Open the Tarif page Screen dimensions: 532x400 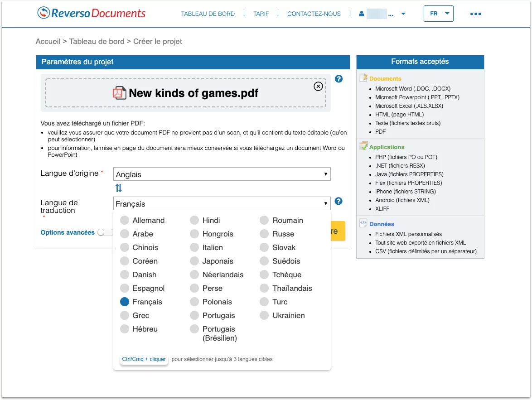[x=261, y=14]
